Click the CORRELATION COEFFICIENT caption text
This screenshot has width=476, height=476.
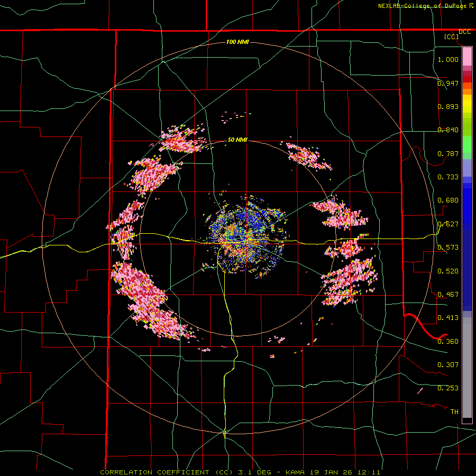155,472
